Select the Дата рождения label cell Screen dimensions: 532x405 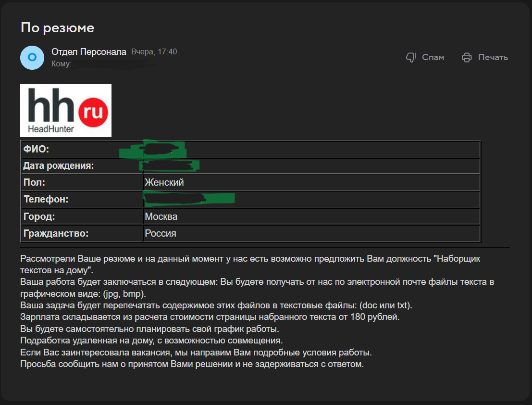point(82,165)
